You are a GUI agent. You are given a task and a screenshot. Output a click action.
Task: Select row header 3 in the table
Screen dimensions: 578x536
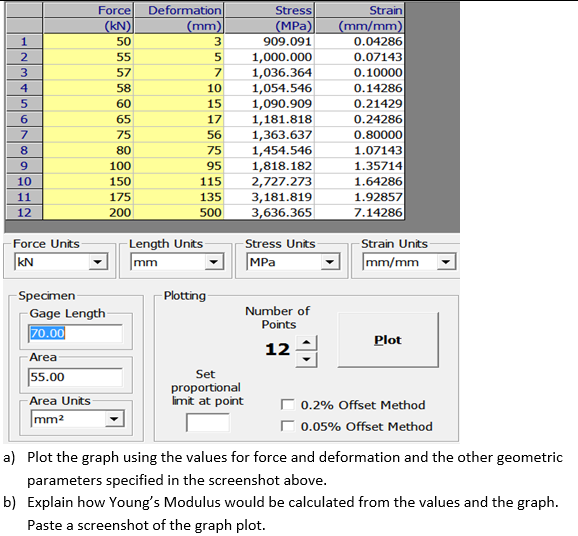click(x=24, y=72)
